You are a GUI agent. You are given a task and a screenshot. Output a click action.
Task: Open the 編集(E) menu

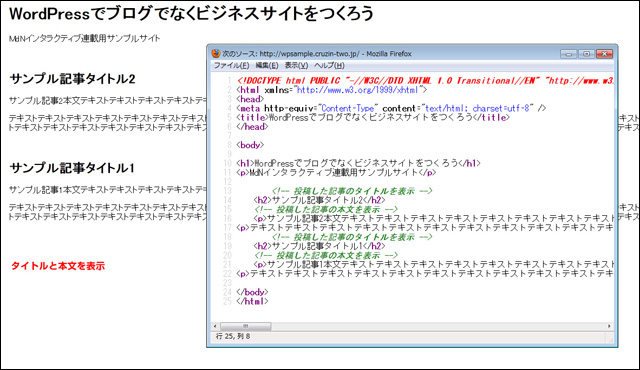coord(267,65)
